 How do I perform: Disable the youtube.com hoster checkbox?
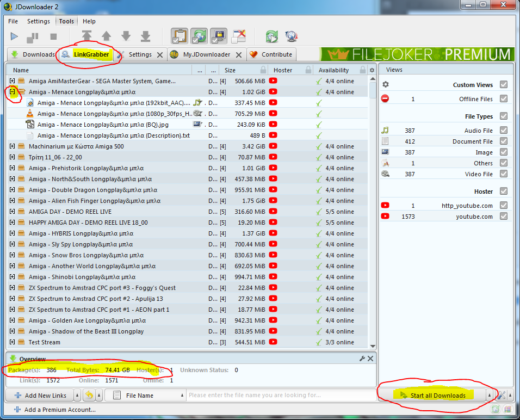point(504,217)
